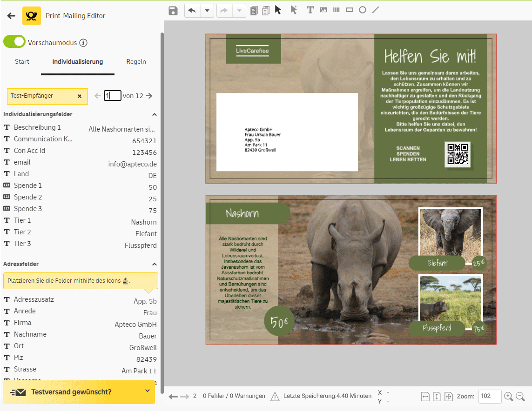
Task: Select the Spende 1 field
Action: [x=80, y=186]
